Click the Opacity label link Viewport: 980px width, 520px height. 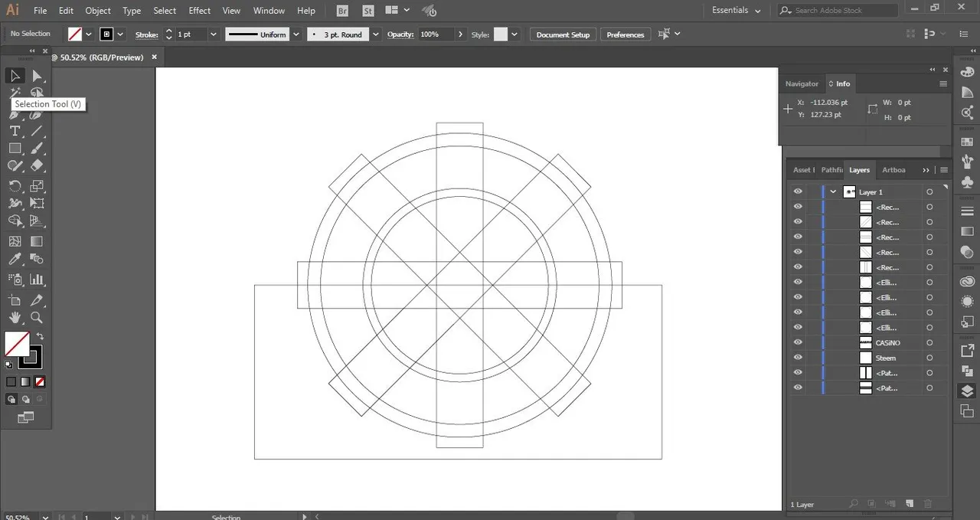click(x=400, y=34)
